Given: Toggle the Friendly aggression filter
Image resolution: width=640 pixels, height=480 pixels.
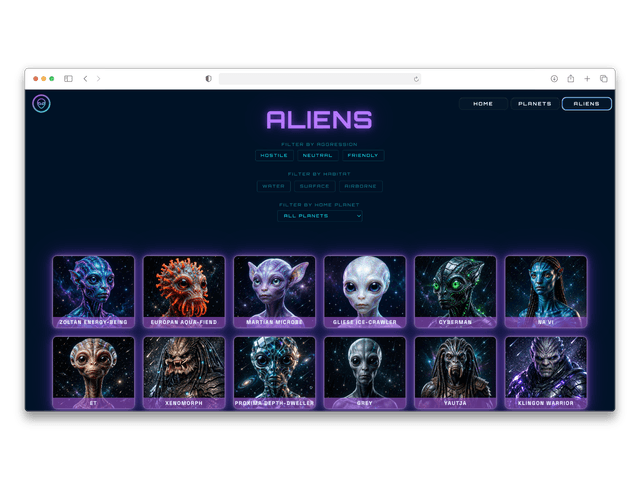Looking at the screenshot, I should click(x=363, y=156).
